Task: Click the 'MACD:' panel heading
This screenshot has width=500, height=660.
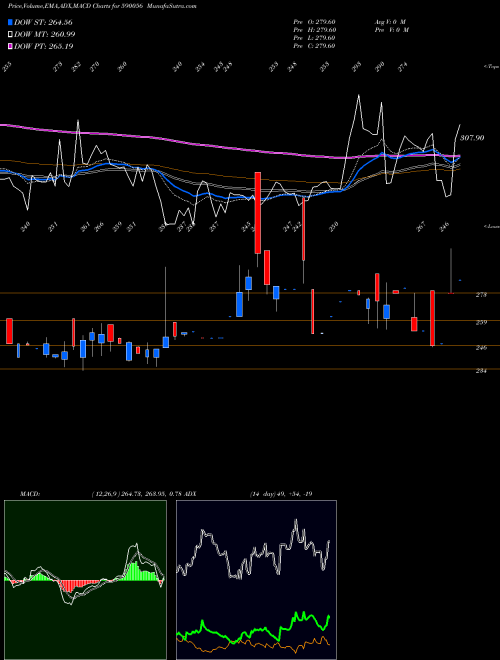Action: point(30,494)
